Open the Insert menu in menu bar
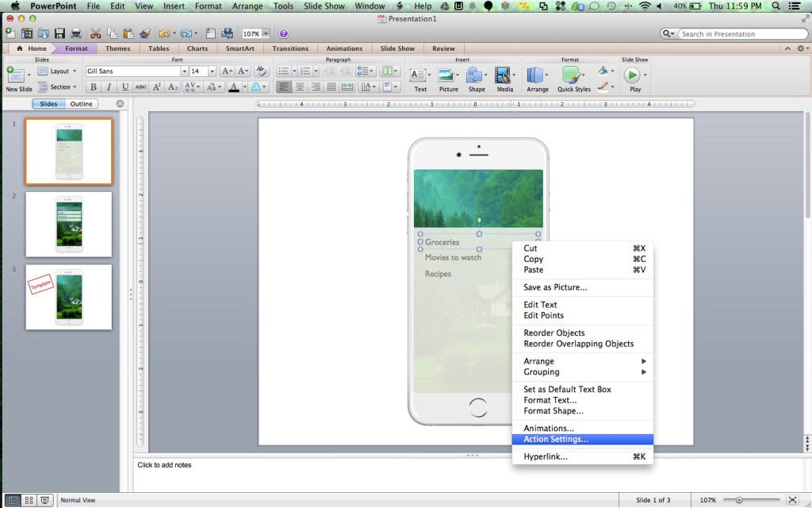The height and width of the screenshot is (508, 812). pos(174,6)
